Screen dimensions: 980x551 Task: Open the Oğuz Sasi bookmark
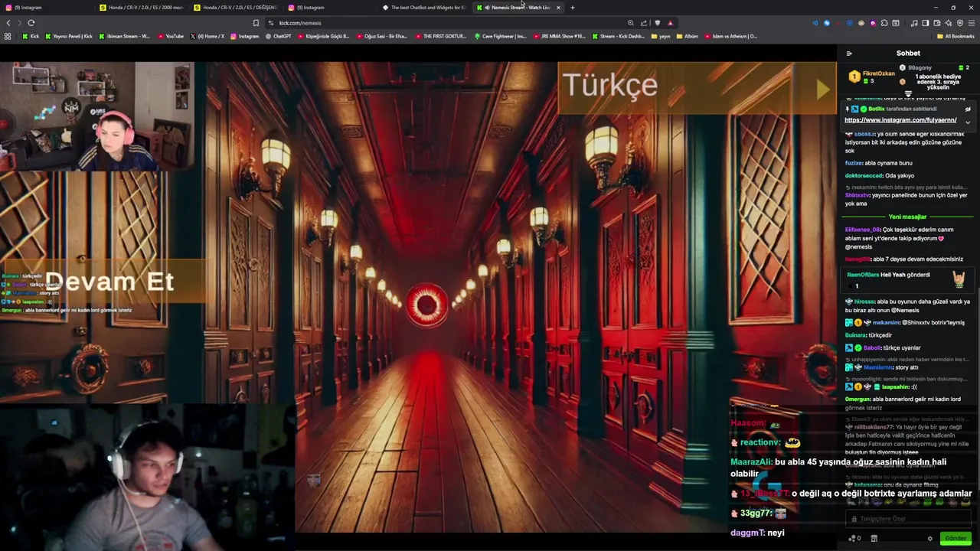tap(381, 36)
